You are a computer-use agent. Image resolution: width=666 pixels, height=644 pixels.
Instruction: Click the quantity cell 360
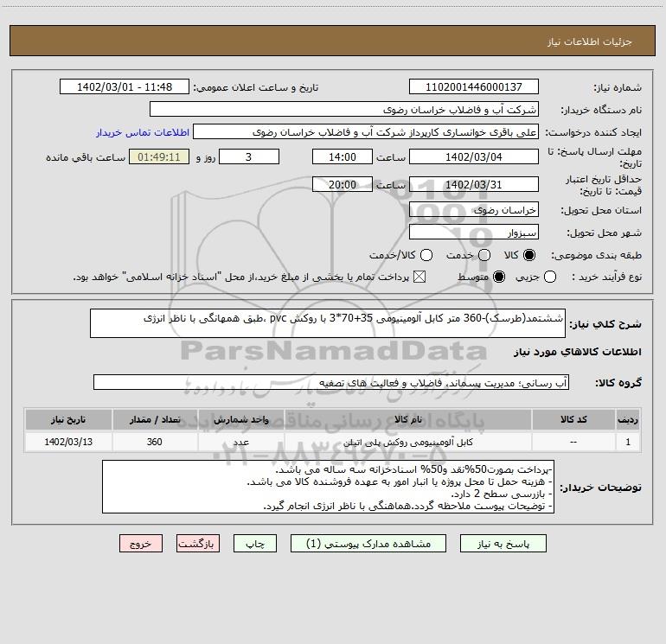point(155,442)
